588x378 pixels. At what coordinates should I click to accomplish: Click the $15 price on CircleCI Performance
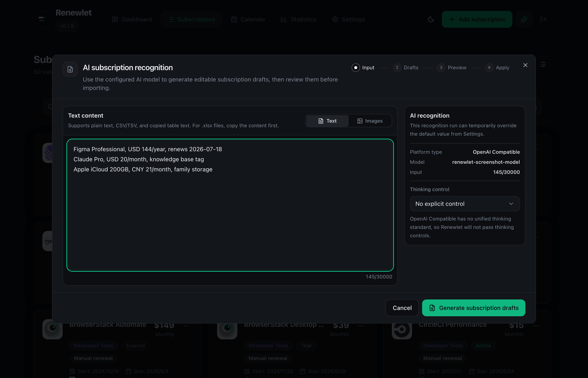point(516,325)
